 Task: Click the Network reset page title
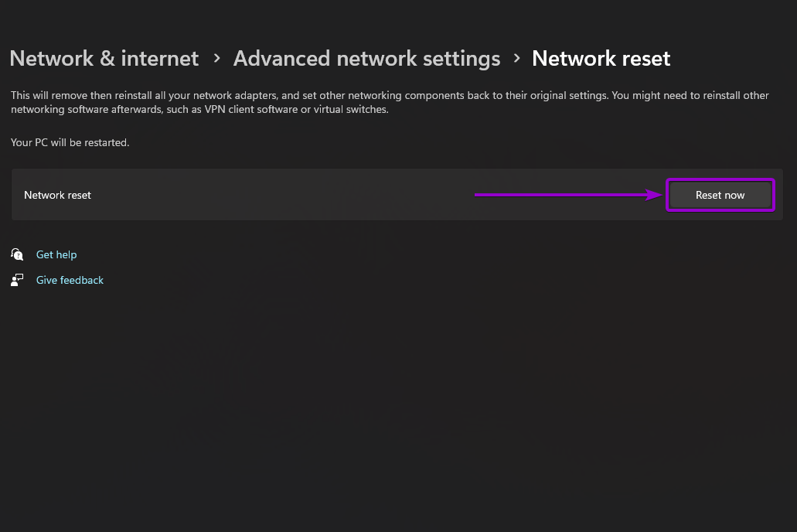(x=601, y=58)
